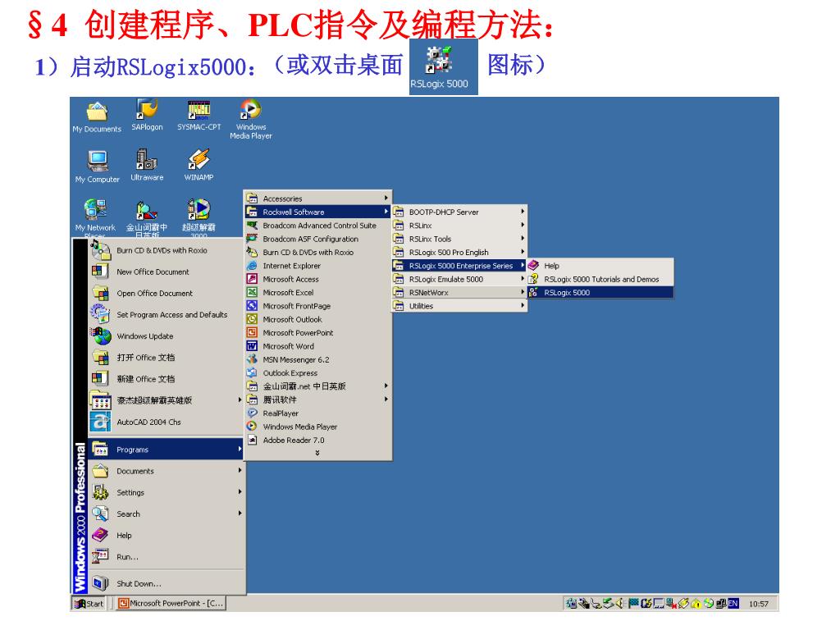This screenshot has width=840, height=630.
Task: Open BOOTP-DHCP Server submenu
Action: pos(459,212)
